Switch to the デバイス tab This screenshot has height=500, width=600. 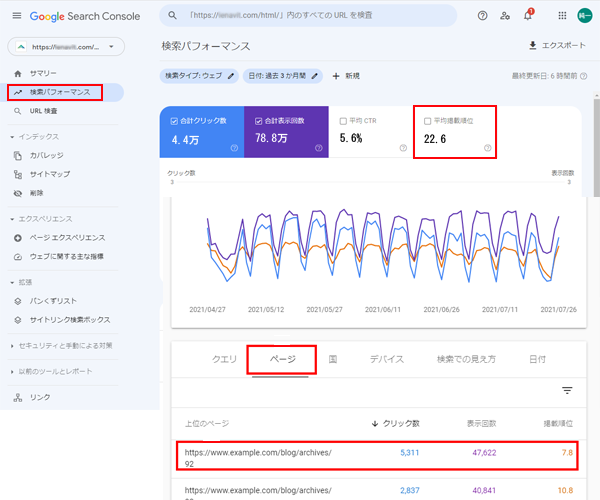click(x=386, y=359)
